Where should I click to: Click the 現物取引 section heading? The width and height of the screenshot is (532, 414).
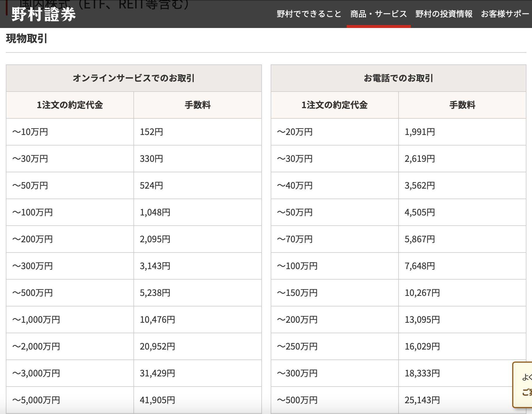click(27, 38)
